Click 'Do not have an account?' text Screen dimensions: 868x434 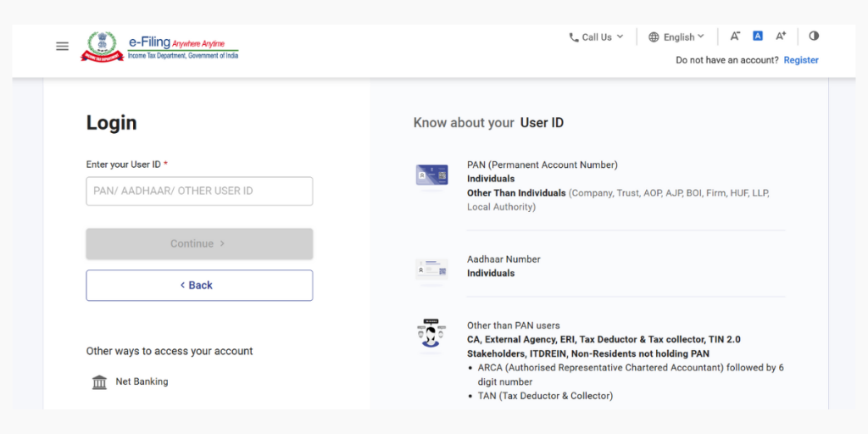pyautogui.click(x=726, y=60)
